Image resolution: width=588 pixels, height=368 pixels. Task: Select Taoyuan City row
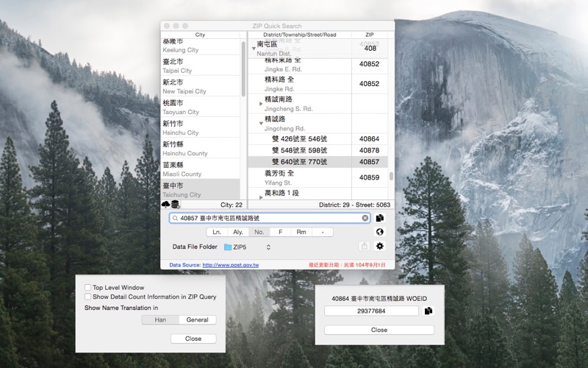coord(200,107)
